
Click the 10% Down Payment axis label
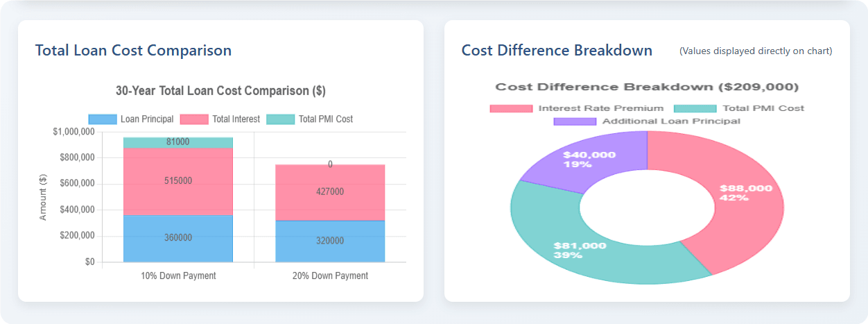coord(178,275)
